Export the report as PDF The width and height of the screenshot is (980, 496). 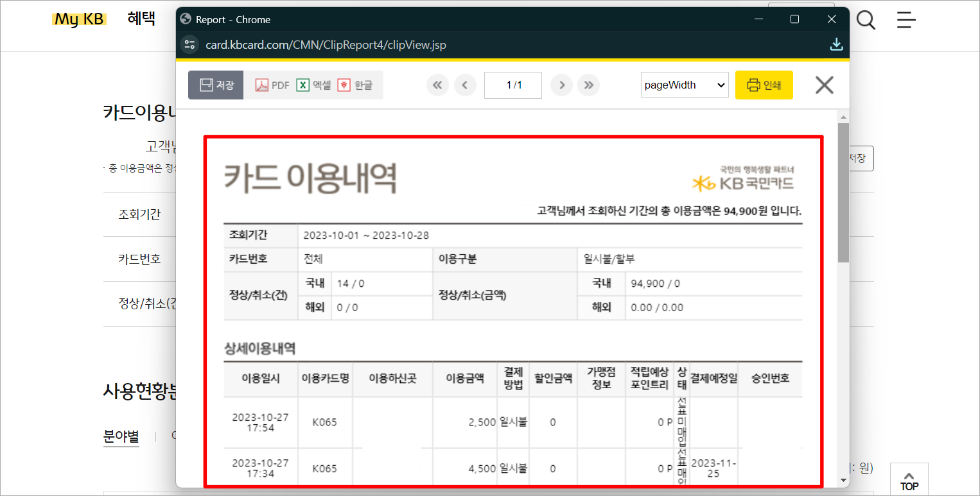coord(272,84)
